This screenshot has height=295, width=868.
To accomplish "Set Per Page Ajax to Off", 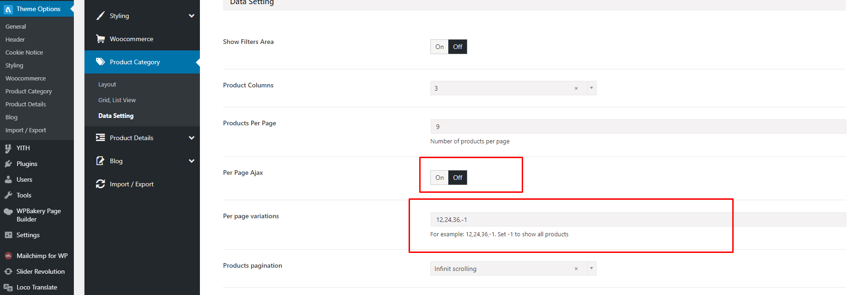I will pyautogui.click(x=458, y=178).
